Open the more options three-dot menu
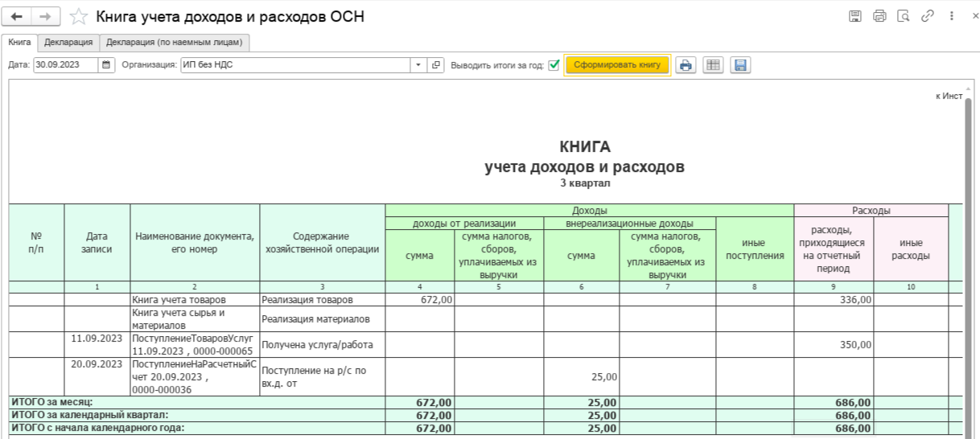The image size is (980, 439). click(952, 16)
